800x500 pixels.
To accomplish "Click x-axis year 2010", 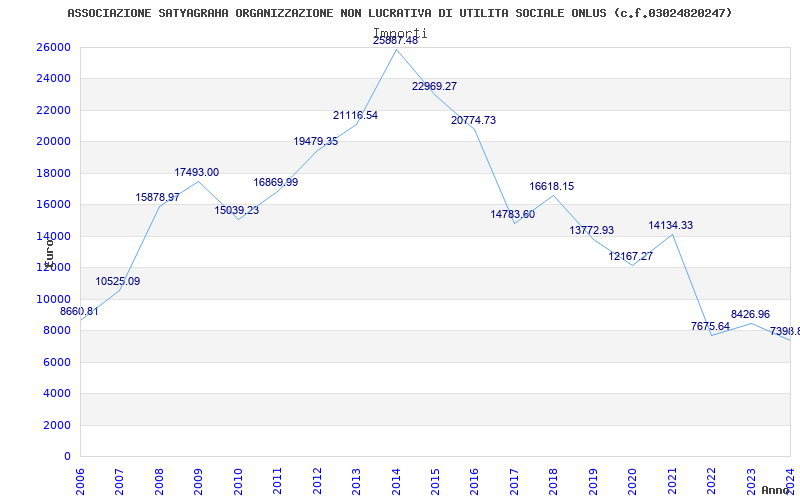I will point(238,481).
